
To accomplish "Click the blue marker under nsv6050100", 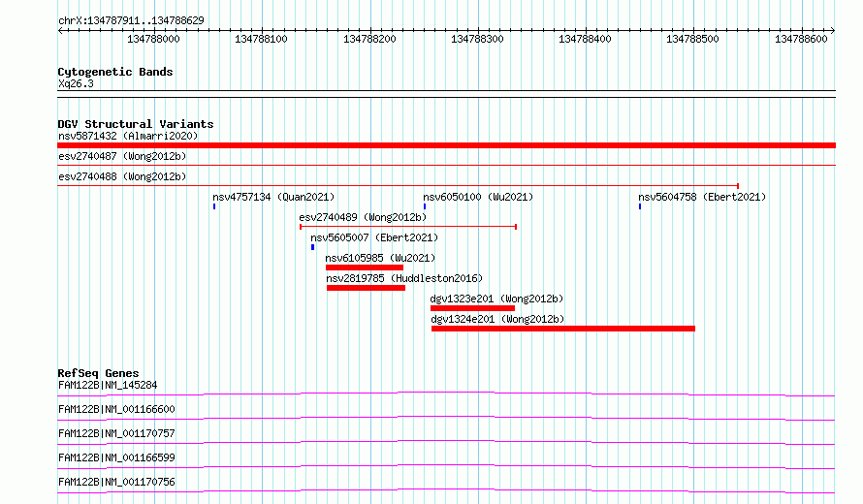I will point(425,206).
